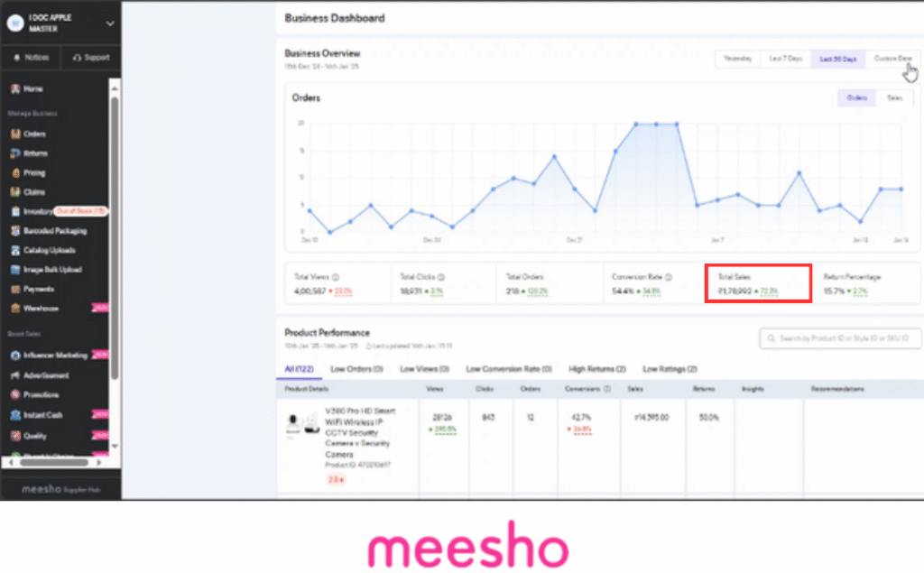Open the Support button
This screenshot has height=573, width=924.
click(91, 58)
